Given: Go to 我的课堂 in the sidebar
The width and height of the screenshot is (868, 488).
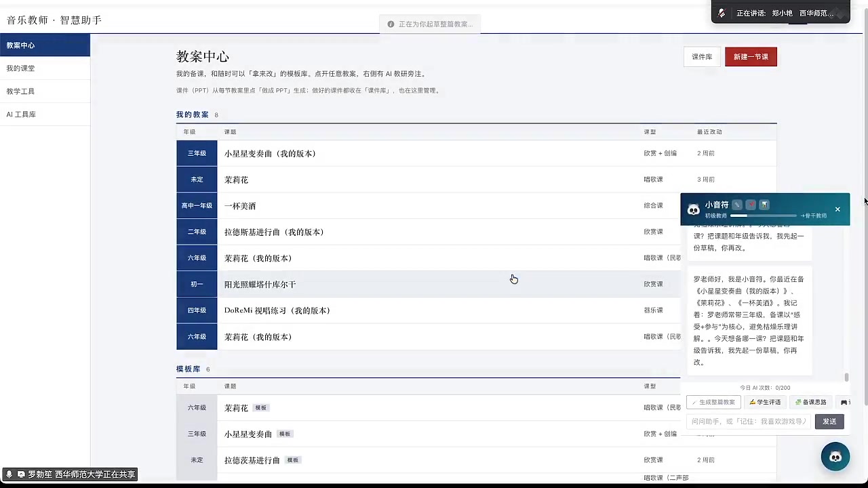Looking at the screenshot, I should coord(45,68).
